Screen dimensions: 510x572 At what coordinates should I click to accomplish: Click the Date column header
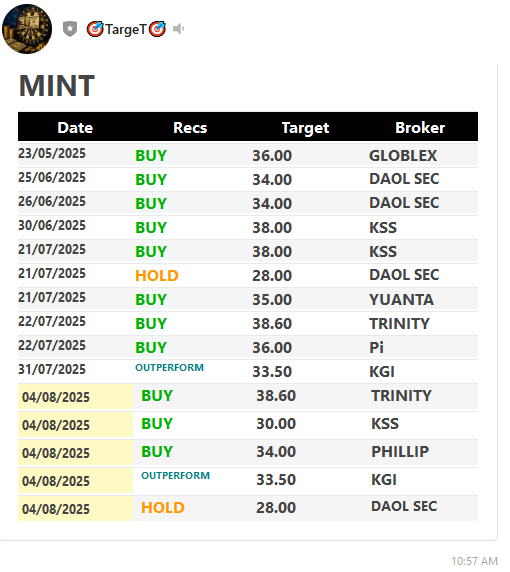75,128
